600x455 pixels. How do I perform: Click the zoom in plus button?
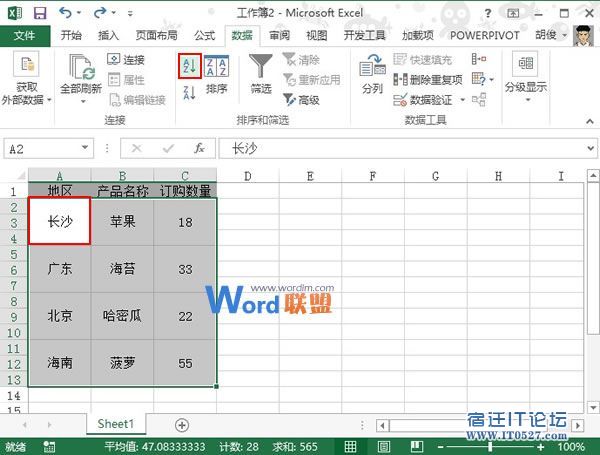(540, 447)
